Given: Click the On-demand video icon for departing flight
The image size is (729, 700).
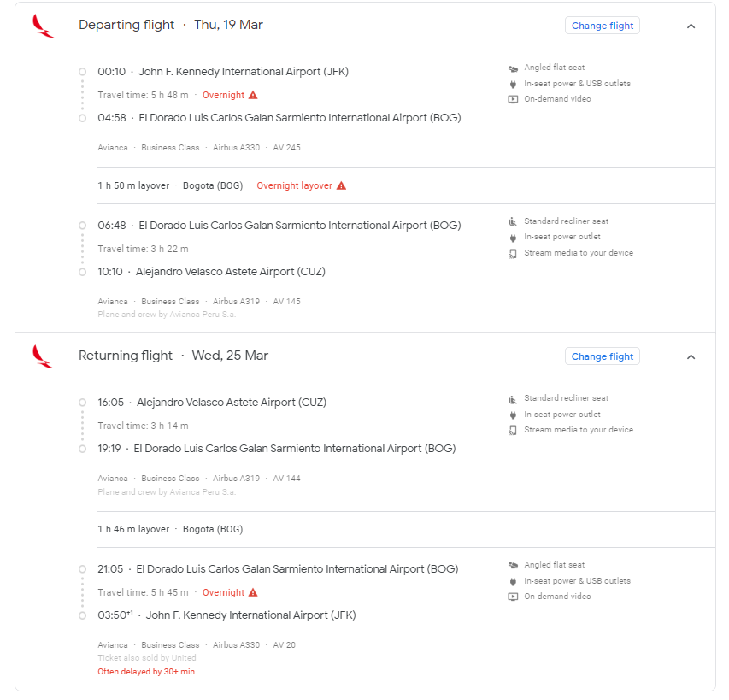Looking at the screenshot, I should click(513, 99).
